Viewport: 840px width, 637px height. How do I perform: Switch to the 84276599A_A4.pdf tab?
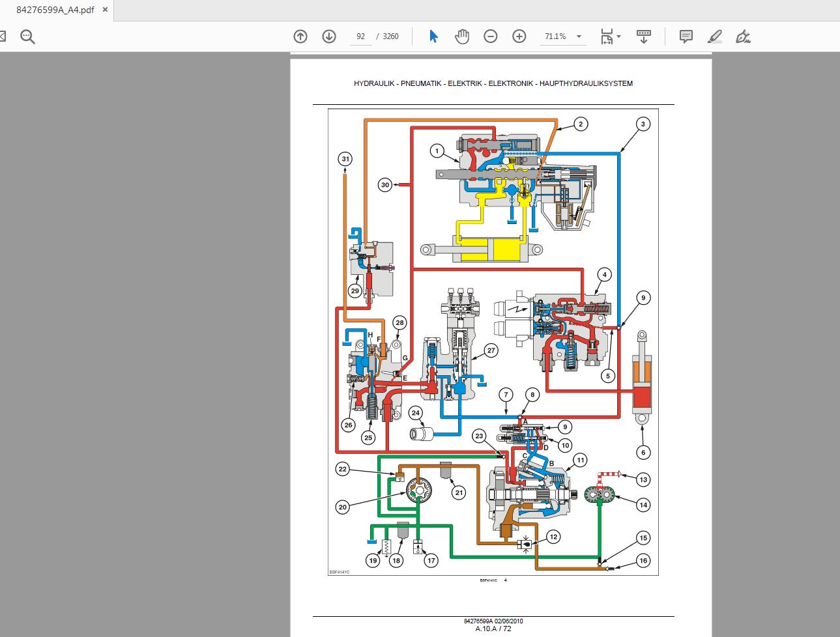pos(55,10)
